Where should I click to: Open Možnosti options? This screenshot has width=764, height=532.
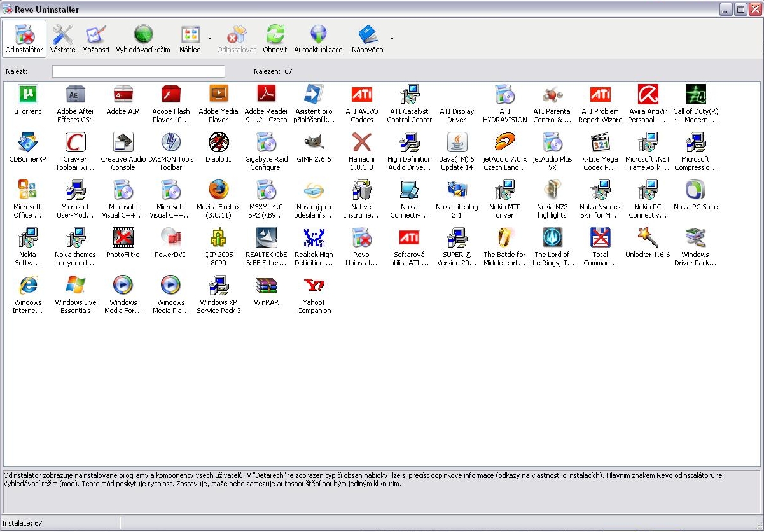(x=95, y=39)
